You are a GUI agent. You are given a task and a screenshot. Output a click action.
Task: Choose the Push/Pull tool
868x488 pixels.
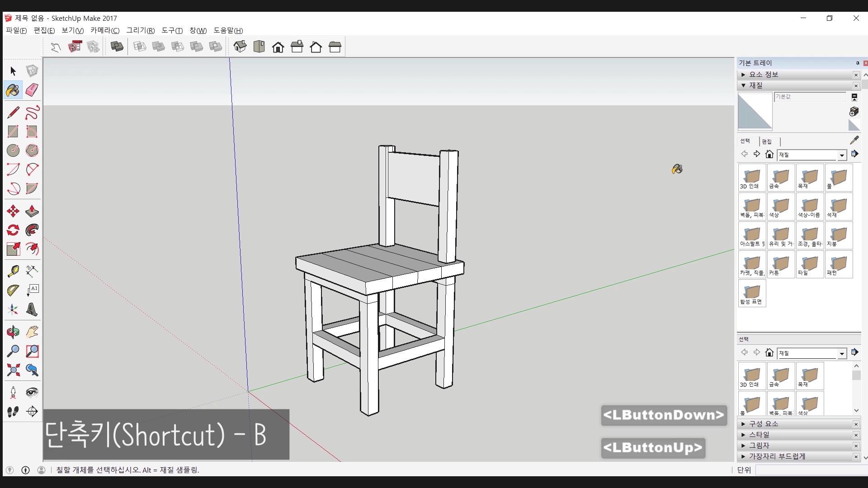point(32,211)
